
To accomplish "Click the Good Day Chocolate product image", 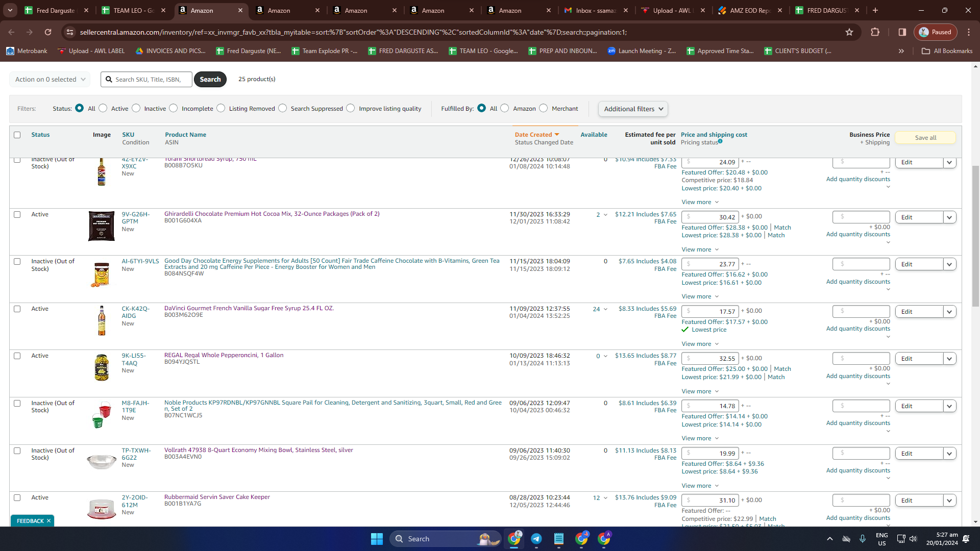I will [x=102, y=274].
